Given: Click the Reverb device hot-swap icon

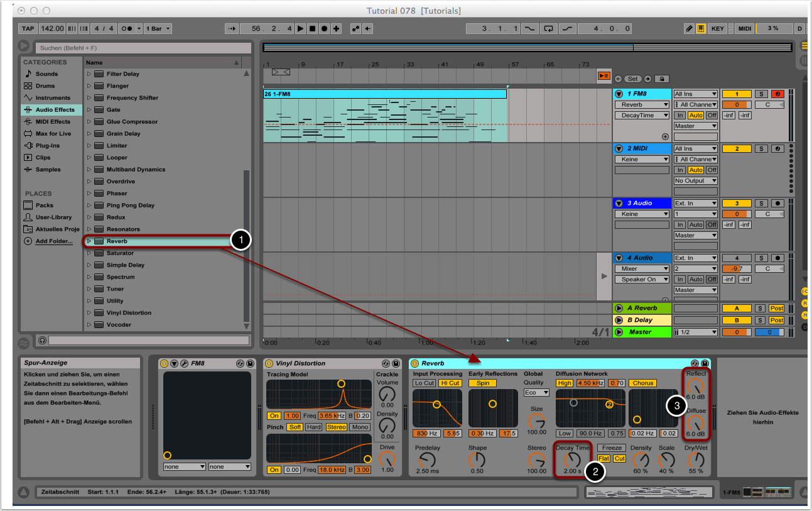Looking at the screenshot, I should (x=695, y=363).
